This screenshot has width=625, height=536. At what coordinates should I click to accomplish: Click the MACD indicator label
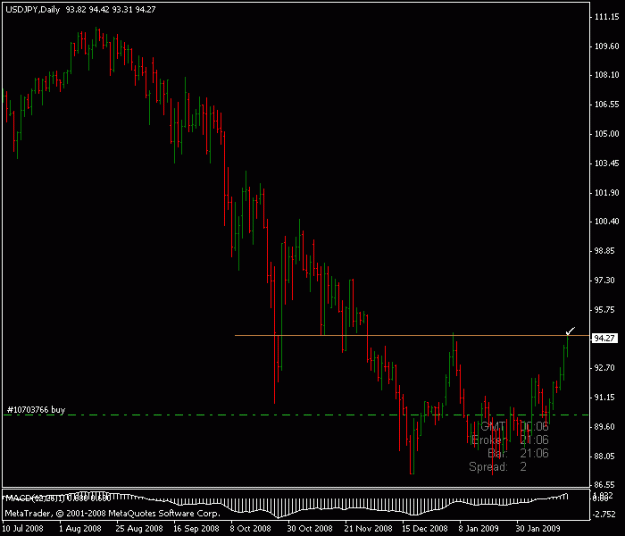click(58, 498)
